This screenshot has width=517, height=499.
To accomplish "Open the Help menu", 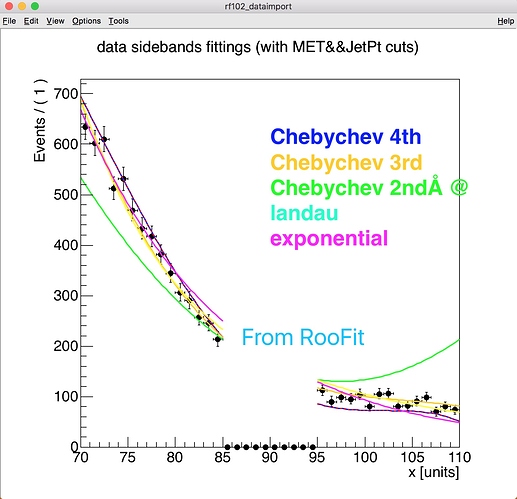I will tap(506, 21).
